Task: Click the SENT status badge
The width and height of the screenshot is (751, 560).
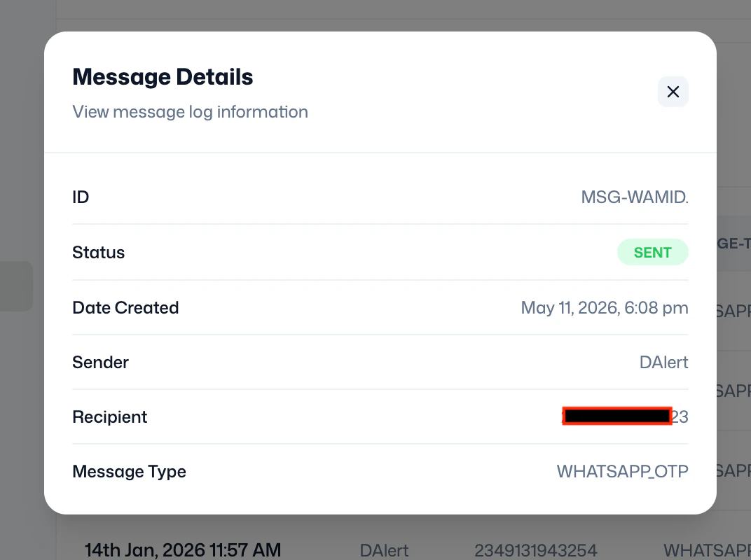Action: 652,252
